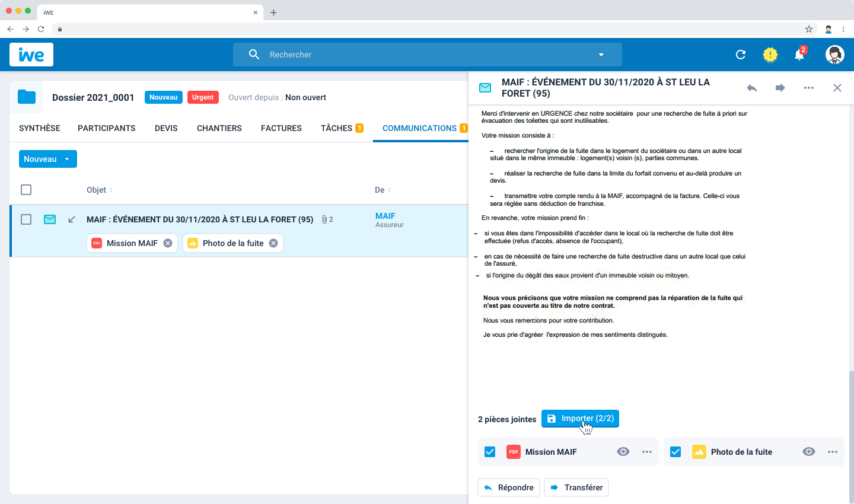Click the blue dossier folder icon
Image resolution: width=854 pixels, height=504 pixels.
click(x=27, y=97)
